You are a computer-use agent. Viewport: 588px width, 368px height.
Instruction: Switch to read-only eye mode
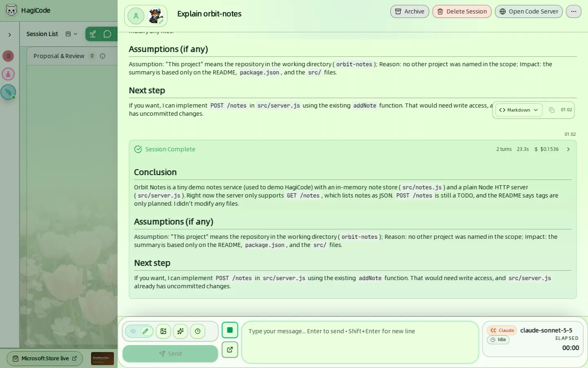pyautogui.click(x=133, y=331)
